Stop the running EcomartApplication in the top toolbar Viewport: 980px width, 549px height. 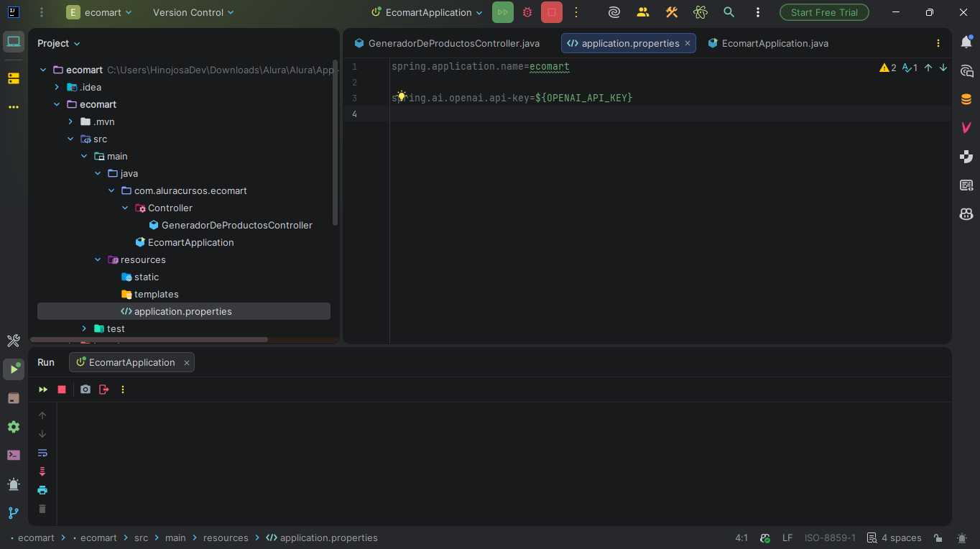pyautogui.click(x=551, y=12)
